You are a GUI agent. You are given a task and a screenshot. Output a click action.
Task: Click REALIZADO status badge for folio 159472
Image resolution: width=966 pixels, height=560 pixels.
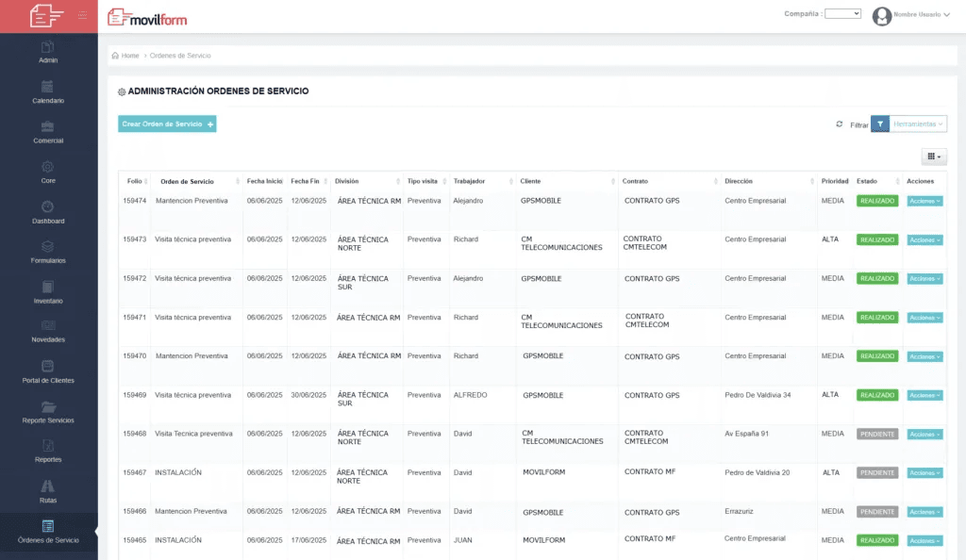877,279
